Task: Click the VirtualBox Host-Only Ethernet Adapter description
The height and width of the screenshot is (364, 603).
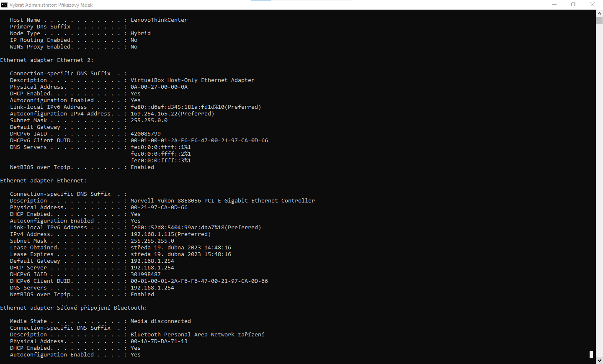Action: click(x=192, y=80)
